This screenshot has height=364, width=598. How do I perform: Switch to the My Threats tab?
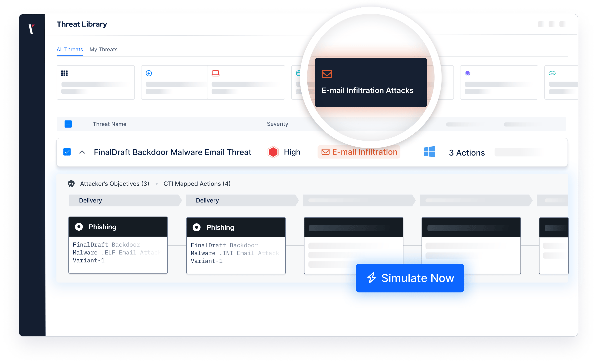pos(104,49)
